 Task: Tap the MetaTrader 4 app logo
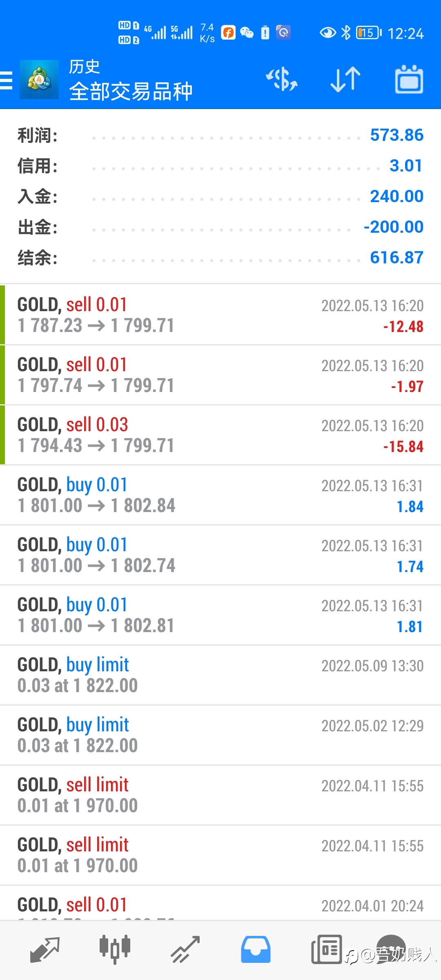[x=39, y=80]
